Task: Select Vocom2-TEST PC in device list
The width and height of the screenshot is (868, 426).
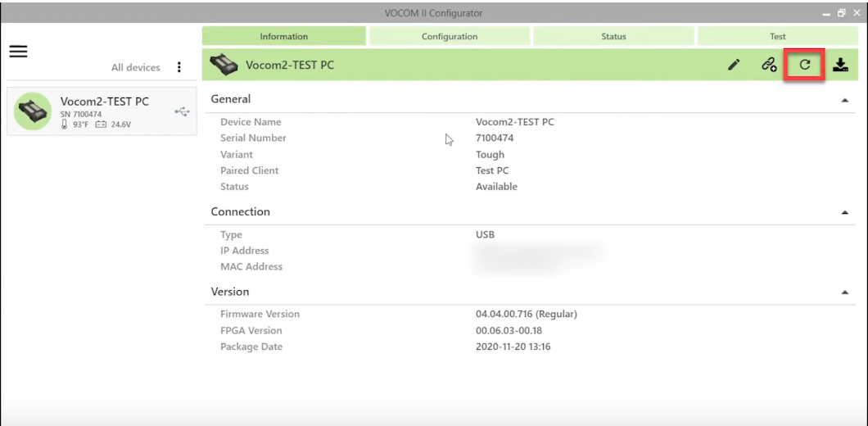Action: (102, 111)
